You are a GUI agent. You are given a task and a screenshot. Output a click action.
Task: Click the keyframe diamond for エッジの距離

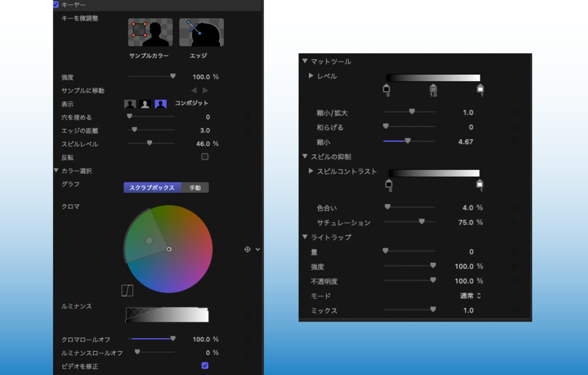pyautogui.click(x=247, y=130)
